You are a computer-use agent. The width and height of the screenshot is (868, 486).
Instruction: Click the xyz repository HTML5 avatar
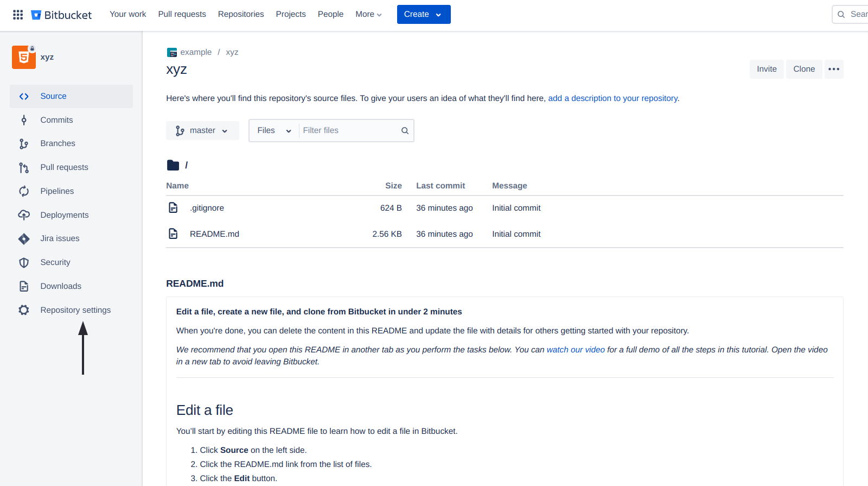pyautogui.click(x=24, y=57)
